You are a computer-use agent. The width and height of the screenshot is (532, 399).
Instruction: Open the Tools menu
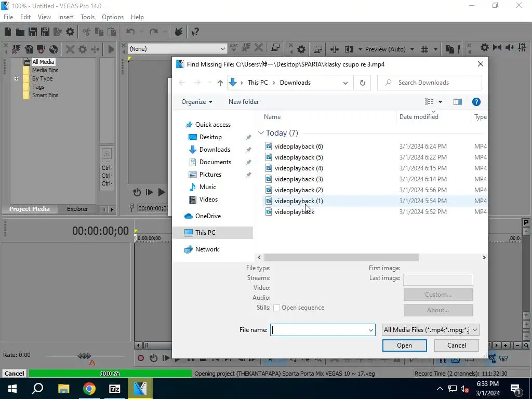click(87, 17)
